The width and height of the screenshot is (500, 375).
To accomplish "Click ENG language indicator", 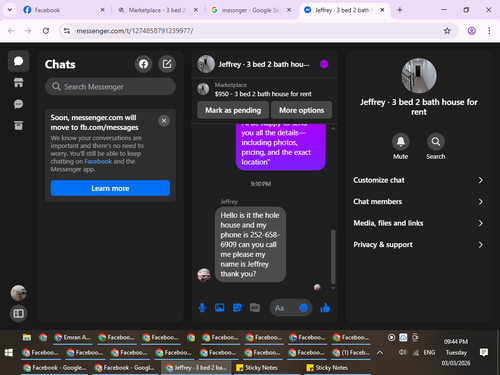I will click(x=429, y=352).
